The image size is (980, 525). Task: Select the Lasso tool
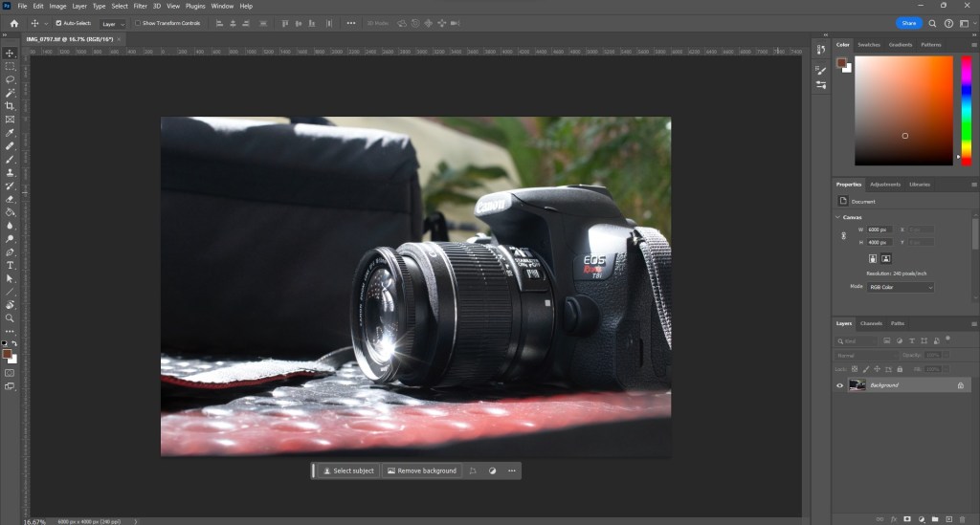point(10,79)
